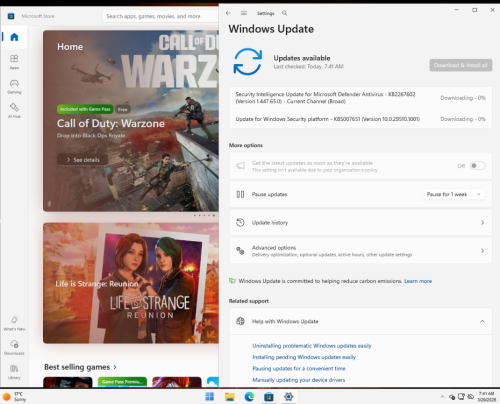Open Library in Store sidebar

click(x=14, y=372)
